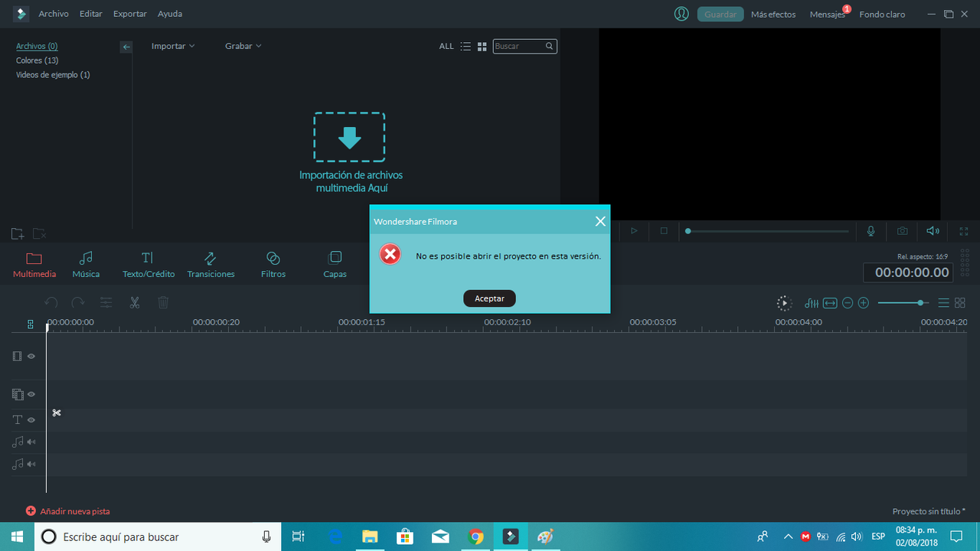Open Google Chrome from taskbar
Viewport: 980px width, 551px height.
(x=476, y=536)
